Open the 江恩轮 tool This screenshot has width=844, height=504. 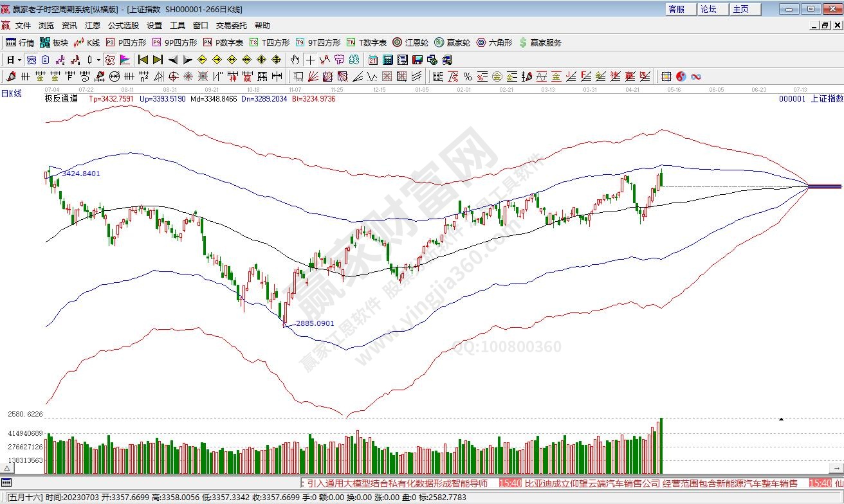(412, 42)
